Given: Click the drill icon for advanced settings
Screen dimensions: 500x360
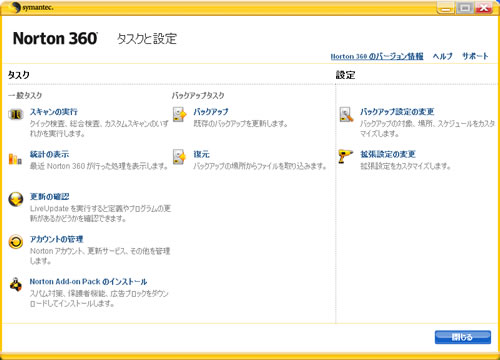Looking at the screenshot, I should pyautogui.click(x=346, y=156).
